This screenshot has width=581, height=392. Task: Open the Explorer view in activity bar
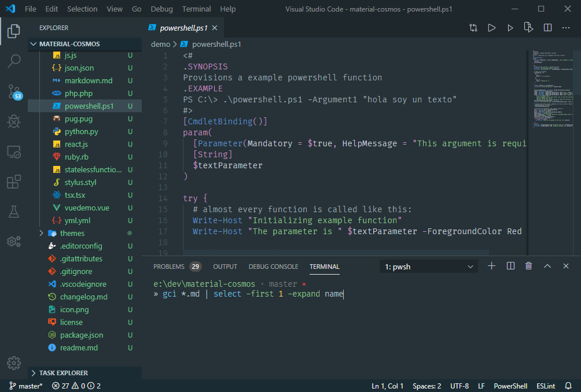(x=14, y=31)
